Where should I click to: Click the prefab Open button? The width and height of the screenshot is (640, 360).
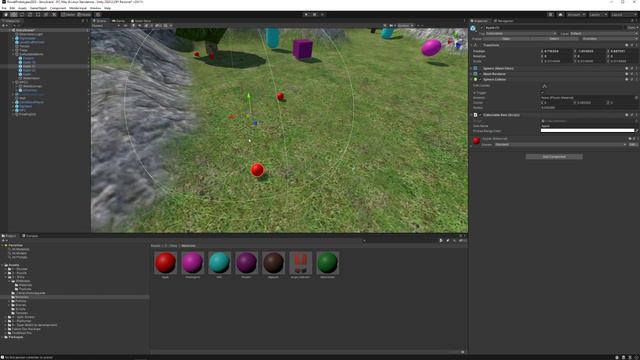[506, 39]
